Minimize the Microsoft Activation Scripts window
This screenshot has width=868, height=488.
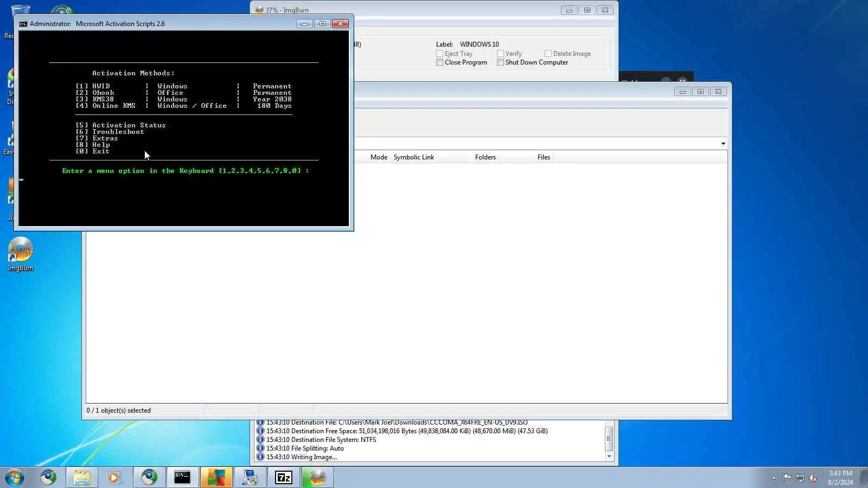coord(304,24)
